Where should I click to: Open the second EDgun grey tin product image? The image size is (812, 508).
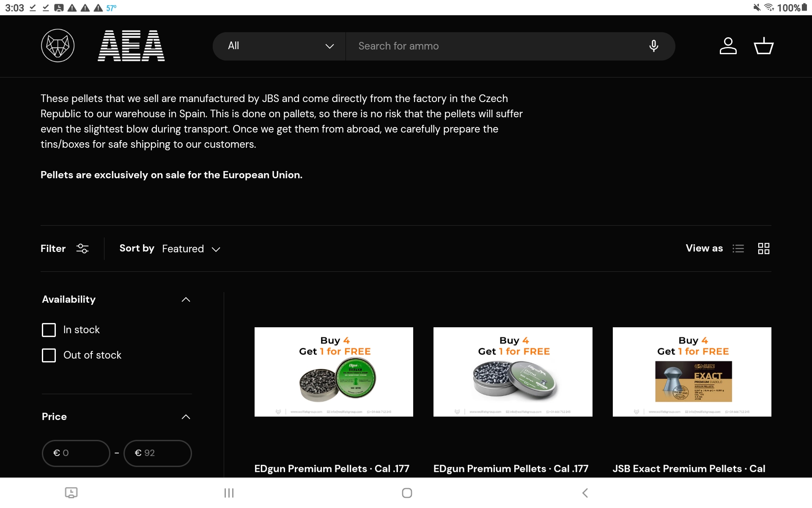513,372
